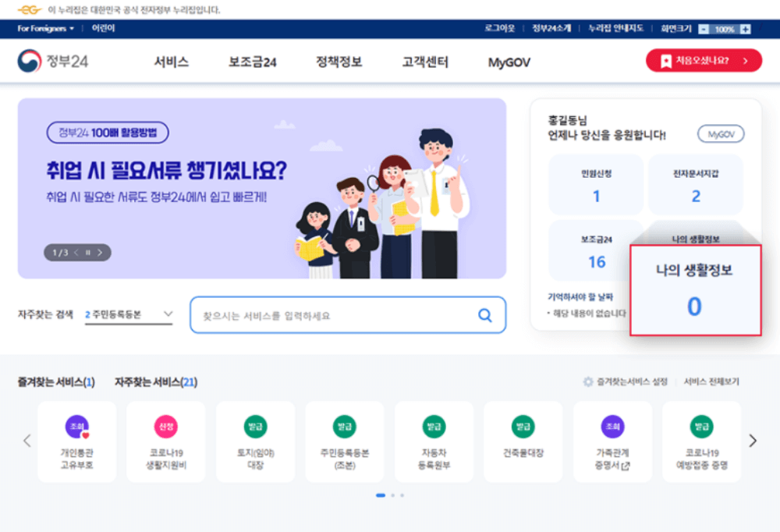
Task: Advance the favorite services carousel rightward
Action: click(752, 441)
